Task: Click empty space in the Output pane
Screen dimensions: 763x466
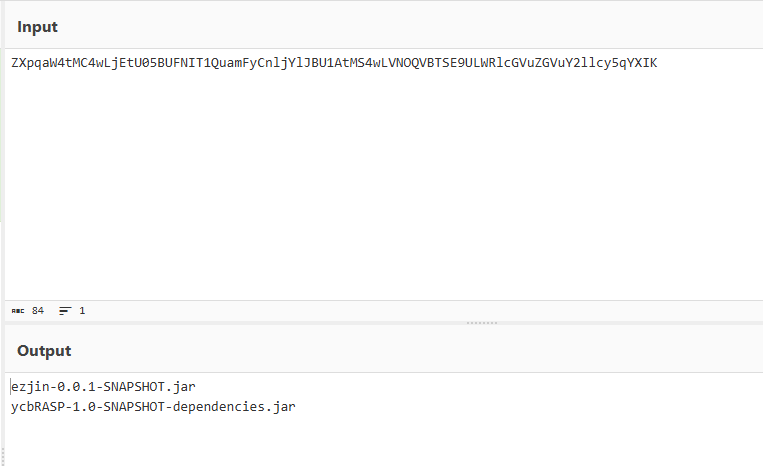Action: click(500, 435)
